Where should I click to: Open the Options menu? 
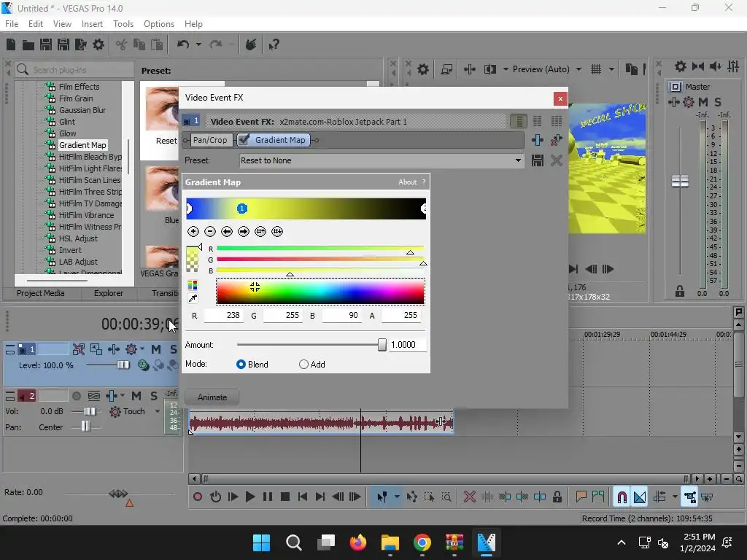click(159, 24)
